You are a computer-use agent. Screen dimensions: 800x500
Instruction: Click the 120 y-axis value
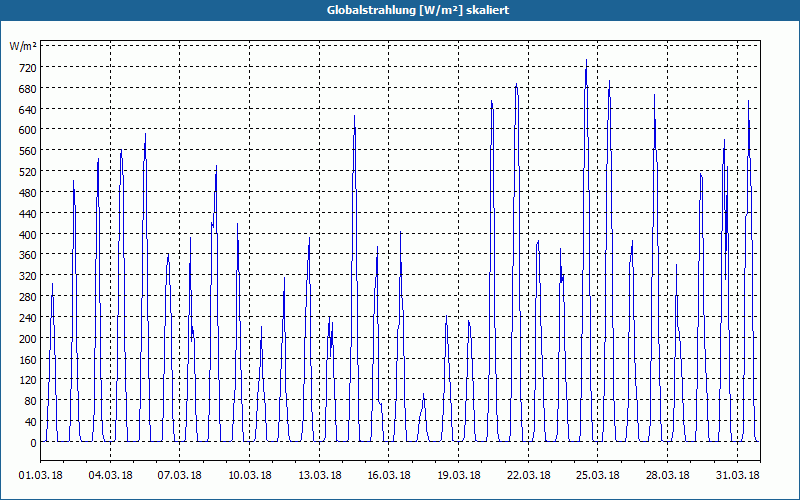tap(28, 380)
